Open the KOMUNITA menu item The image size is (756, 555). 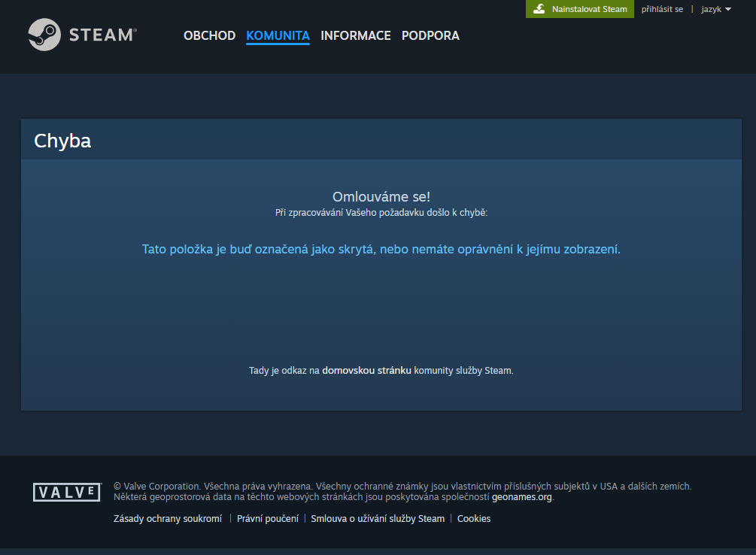click(278, 35)
